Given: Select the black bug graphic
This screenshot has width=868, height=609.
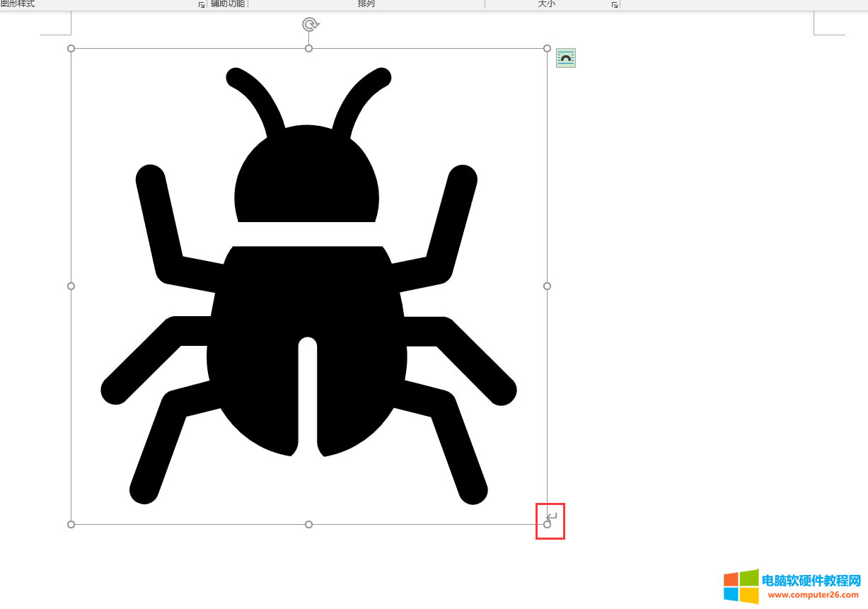Looking at the screenshot, I should [x=308, y=318].
